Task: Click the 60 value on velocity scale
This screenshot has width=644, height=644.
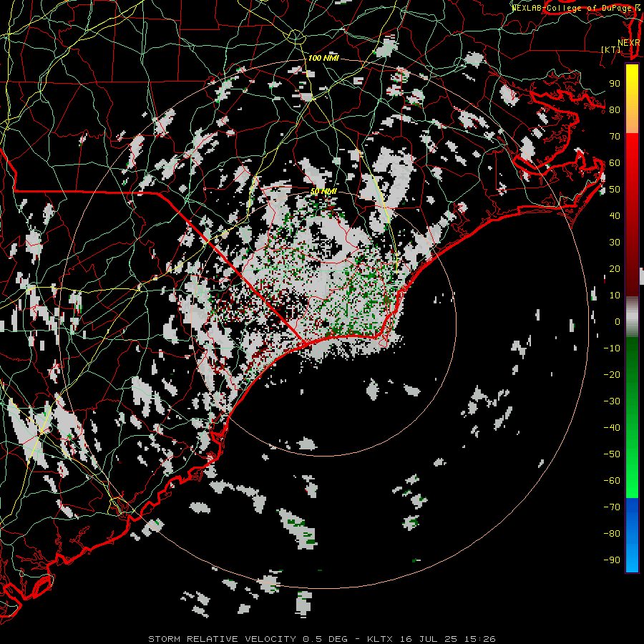Action: 615,163
